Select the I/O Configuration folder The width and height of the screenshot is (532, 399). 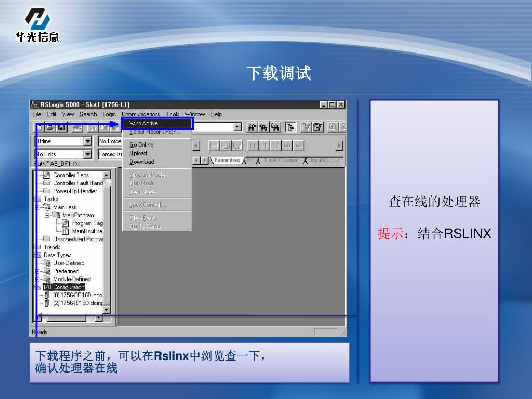point(64,287)
